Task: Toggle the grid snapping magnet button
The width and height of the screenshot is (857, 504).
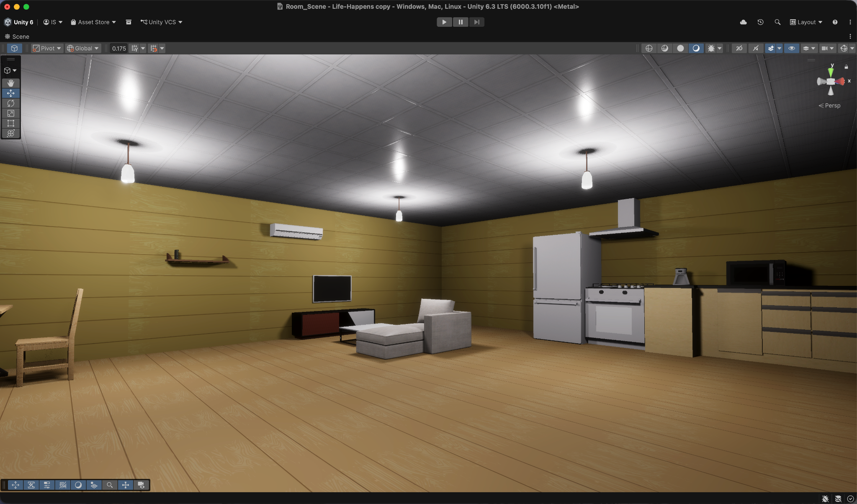Action: 154,48
